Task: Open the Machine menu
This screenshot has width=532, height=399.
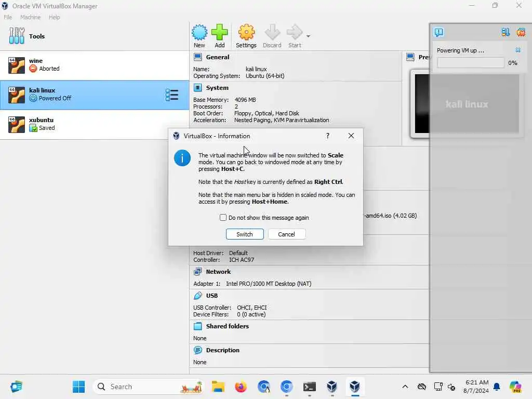Action: 30,17
